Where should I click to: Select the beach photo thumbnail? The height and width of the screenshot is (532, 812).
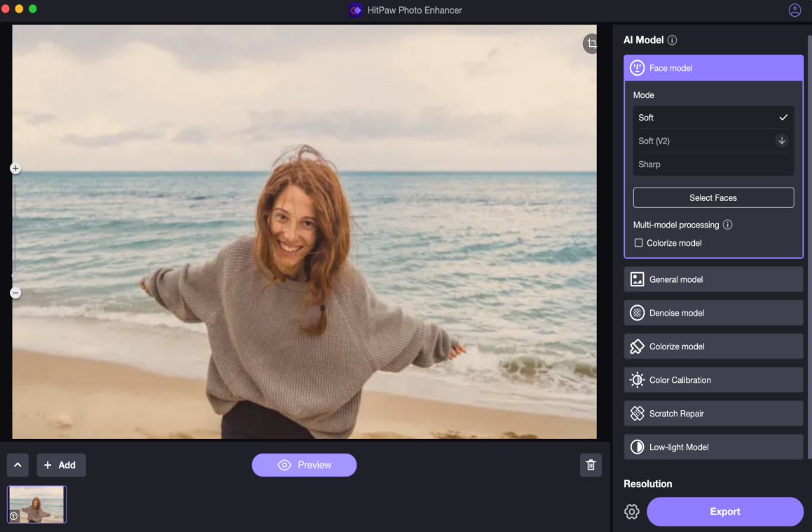point(36,504)
